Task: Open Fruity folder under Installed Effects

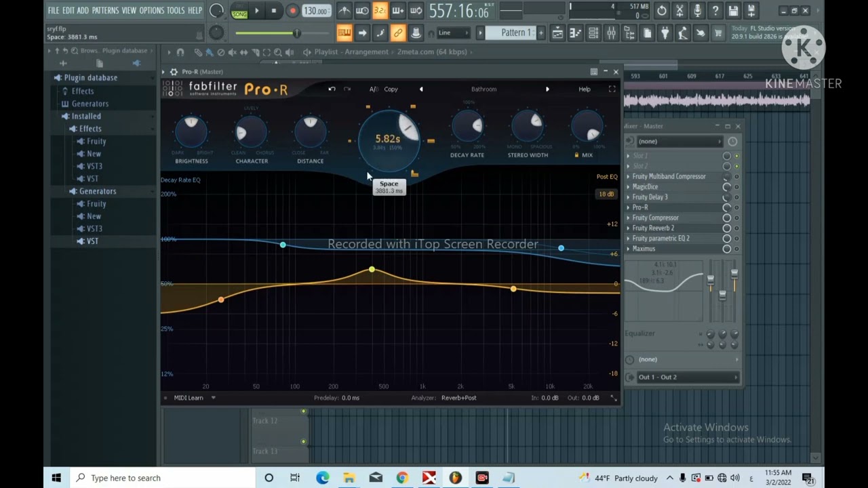Action: [96, 142]
